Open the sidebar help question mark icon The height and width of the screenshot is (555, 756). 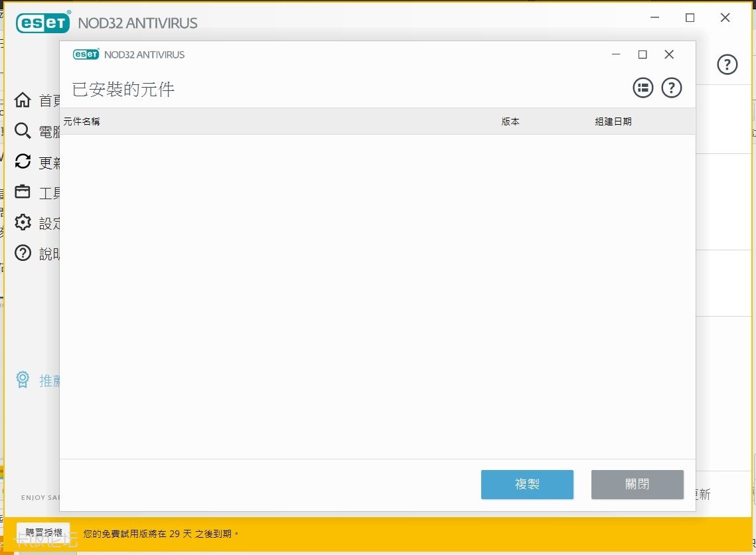click(23, 253)
